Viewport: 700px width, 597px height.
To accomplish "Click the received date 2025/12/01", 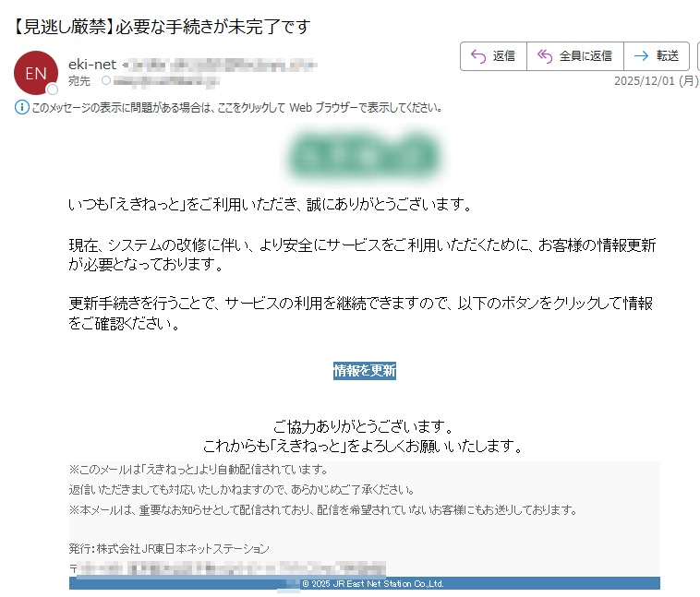I will coord(656,81).
